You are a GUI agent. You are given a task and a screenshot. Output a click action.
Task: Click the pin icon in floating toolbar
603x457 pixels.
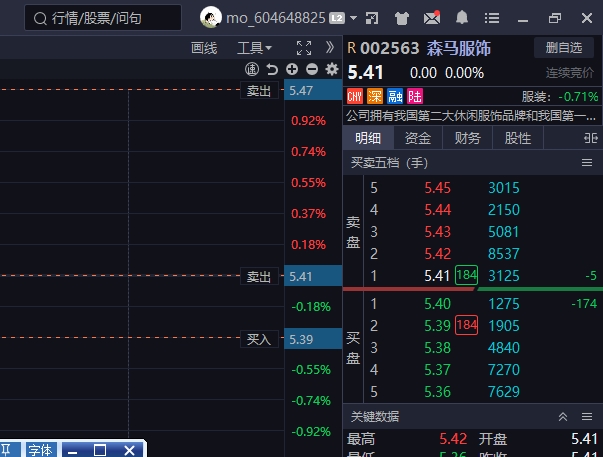coord(6,450)
